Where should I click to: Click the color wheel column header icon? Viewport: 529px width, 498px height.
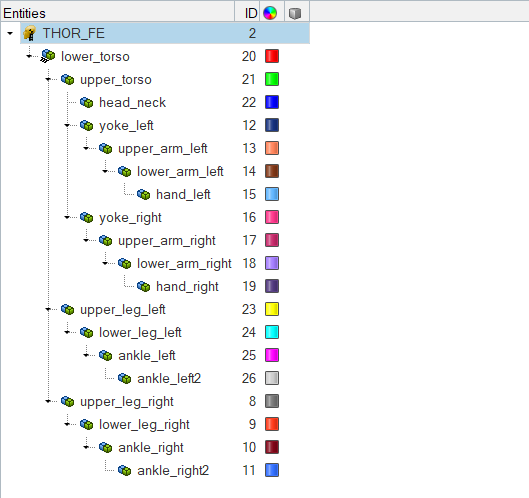tap(270, 13)
